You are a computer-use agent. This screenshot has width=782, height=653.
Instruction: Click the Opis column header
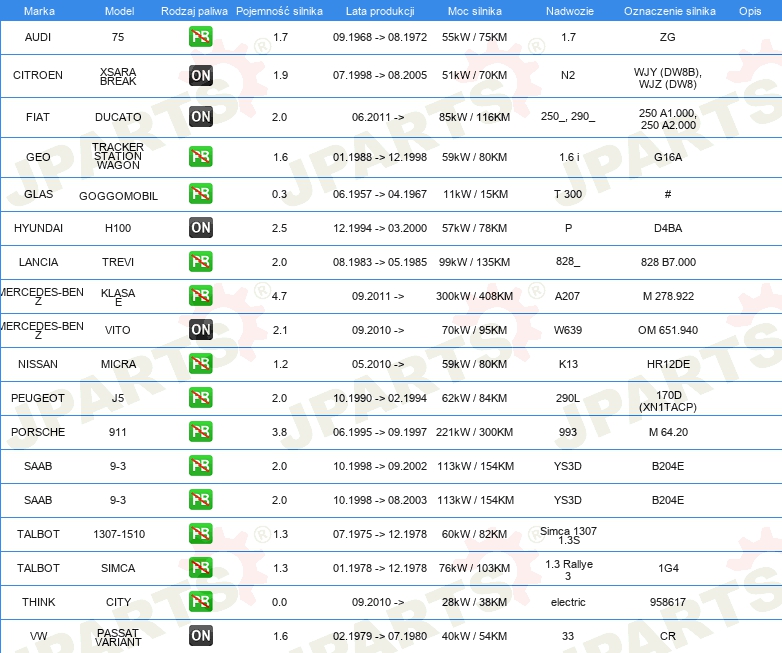750,11
